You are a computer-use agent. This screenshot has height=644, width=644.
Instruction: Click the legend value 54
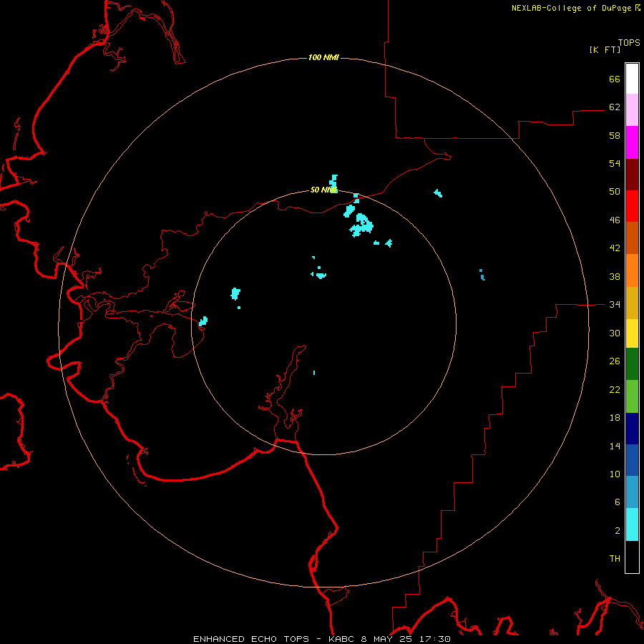615,163
